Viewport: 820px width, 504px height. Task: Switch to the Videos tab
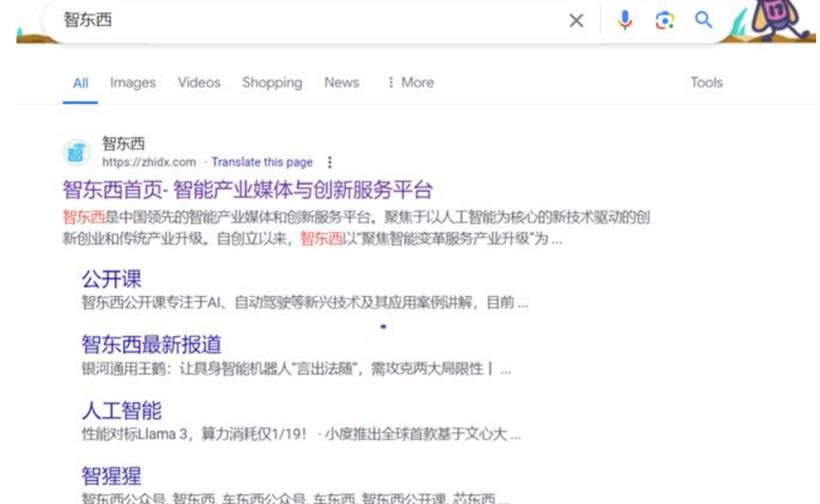pos(199,82)
